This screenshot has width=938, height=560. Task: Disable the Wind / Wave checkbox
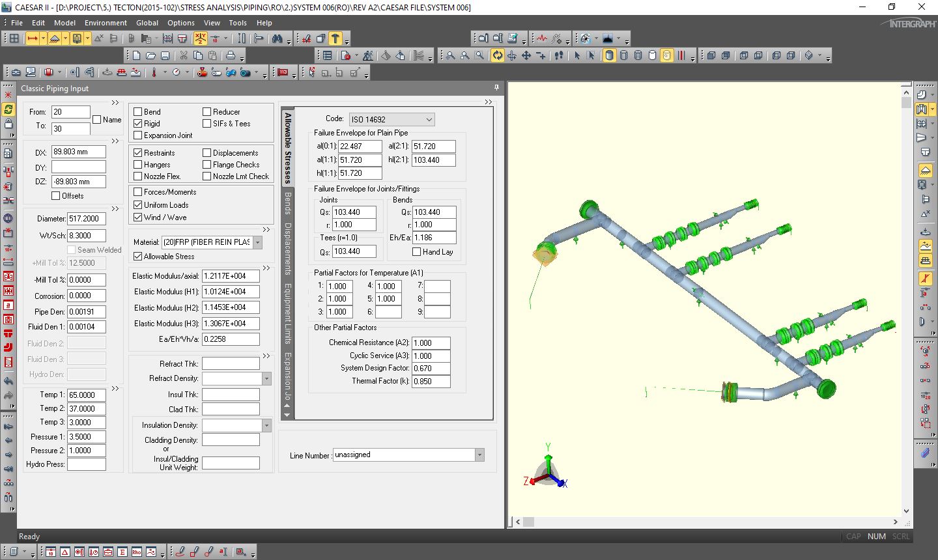(137, 217)
